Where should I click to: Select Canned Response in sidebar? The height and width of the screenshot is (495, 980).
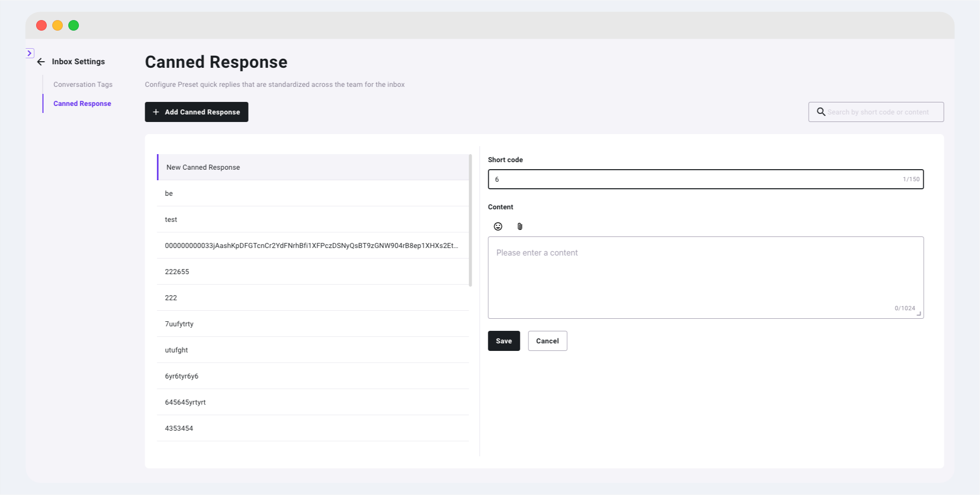82,103
